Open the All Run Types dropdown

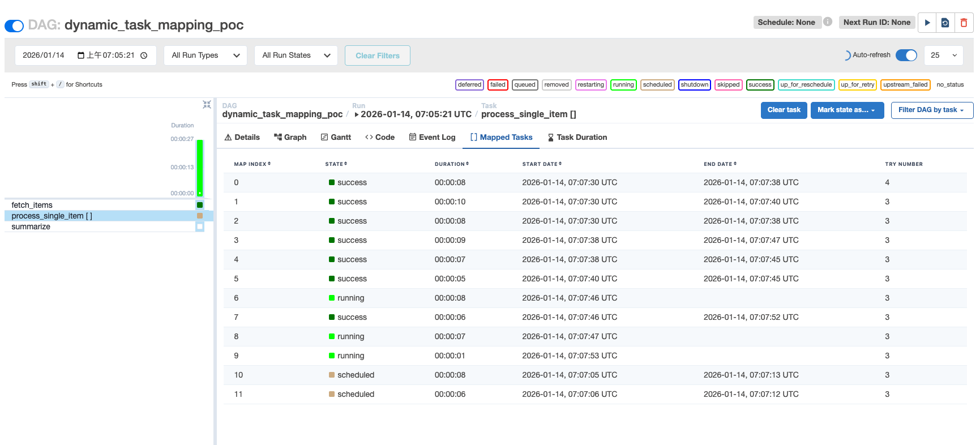coord(205,55)
